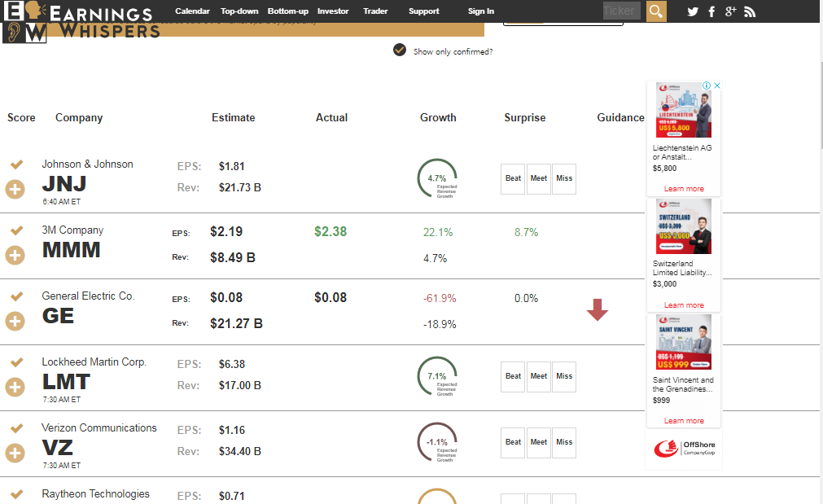Click the Sign In link
This screenshot has width=823, height=504.
click(481, 11)
